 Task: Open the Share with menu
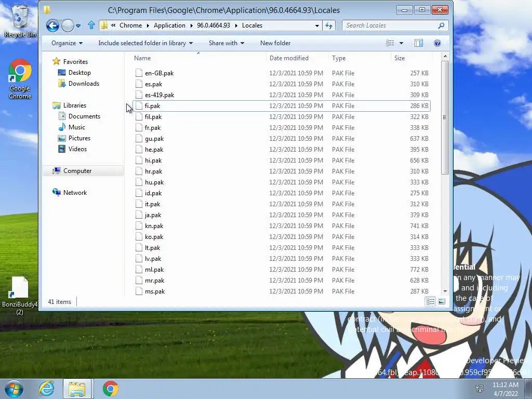point(227,43)
